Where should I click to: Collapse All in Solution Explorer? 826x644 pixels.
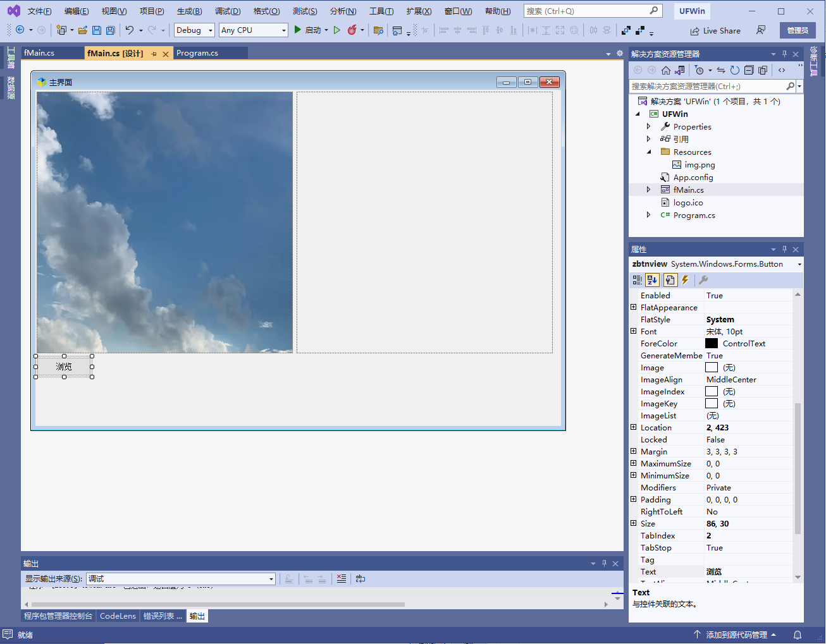[x=749, y=70]
